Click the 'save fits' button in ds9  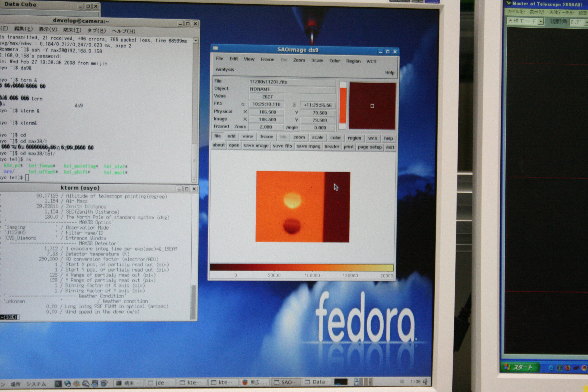[x=282, y=146]
